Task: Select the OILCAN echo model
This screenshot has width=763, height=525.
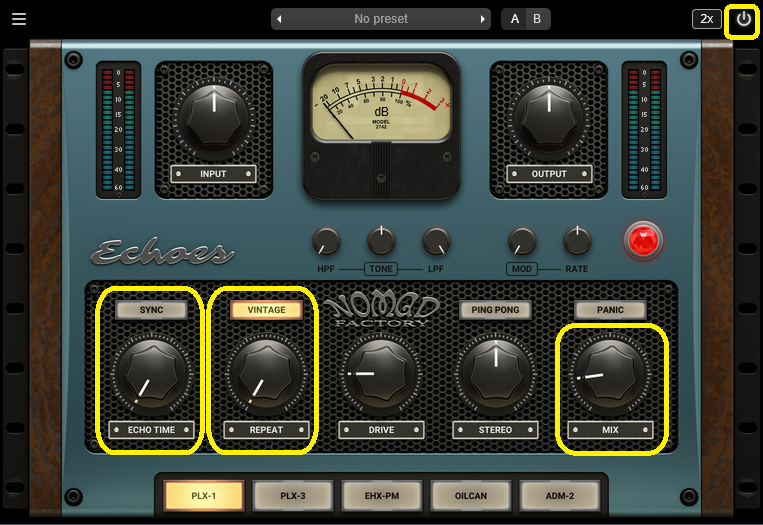Action: pos(471,496)
